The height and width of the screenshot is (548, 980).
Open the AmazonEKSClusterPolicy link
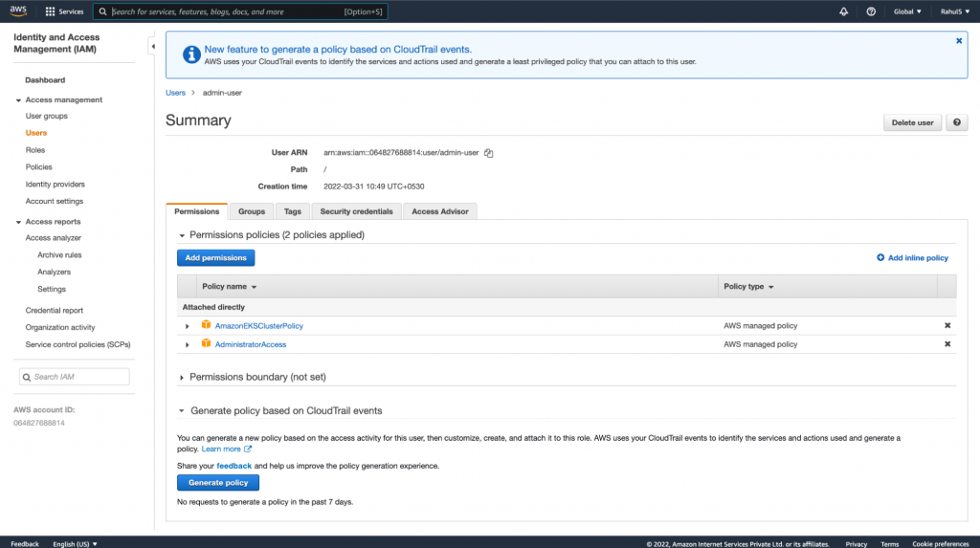click(258, 325)
